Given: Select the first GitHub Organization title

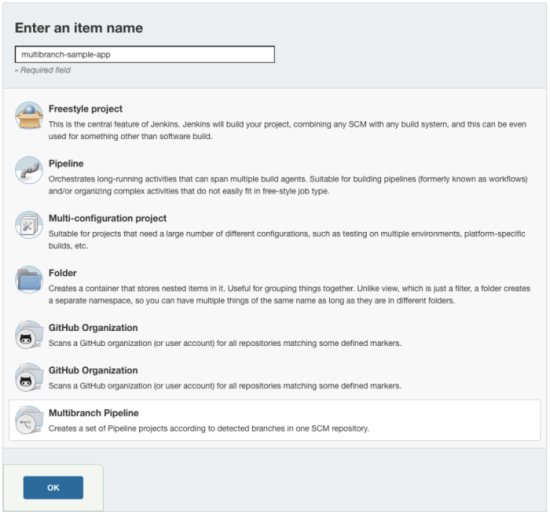Looking at the screenshot, I should point(93,328).
